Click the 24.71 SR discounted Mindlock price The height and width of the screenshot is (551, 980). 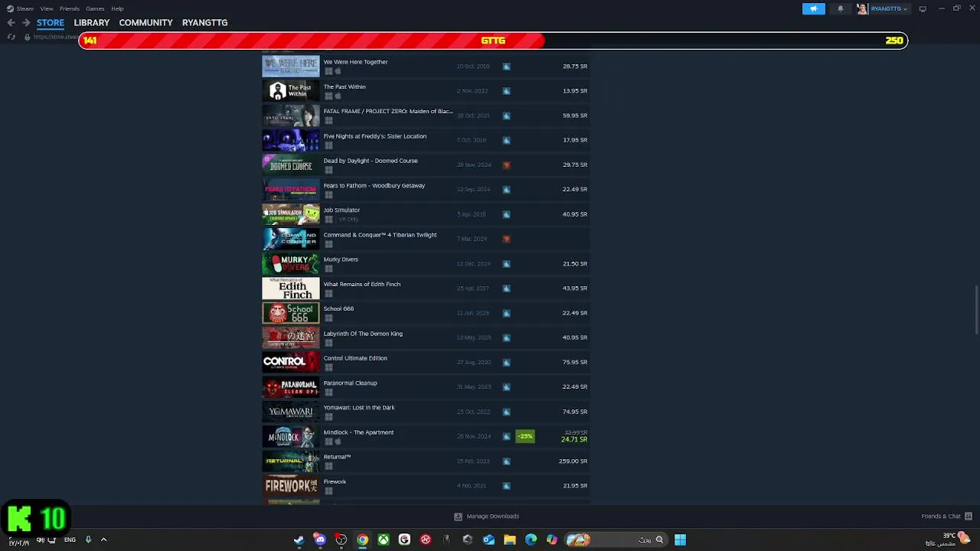(x=574, y=440)
